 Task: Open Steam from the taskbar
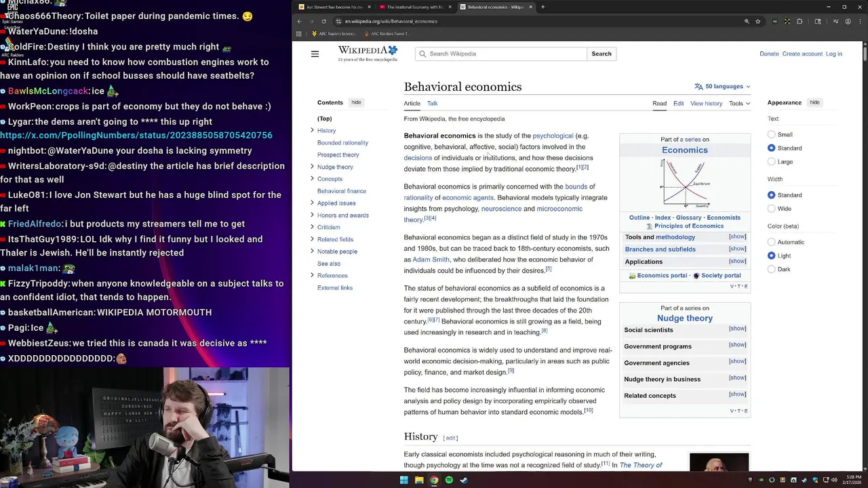click(464, 480)
